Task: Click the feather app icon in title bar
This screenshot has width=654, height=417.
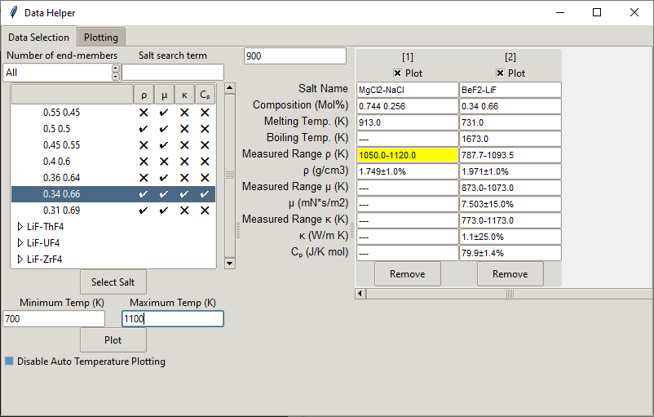Action: point(12,12)
